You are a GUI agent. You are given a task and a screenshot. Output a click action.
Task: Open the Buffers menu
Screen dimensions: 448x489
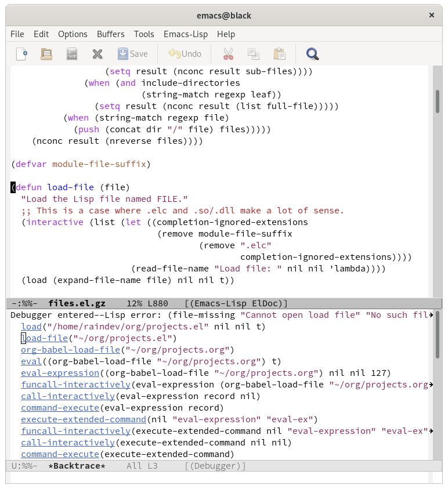pos(111,34)
